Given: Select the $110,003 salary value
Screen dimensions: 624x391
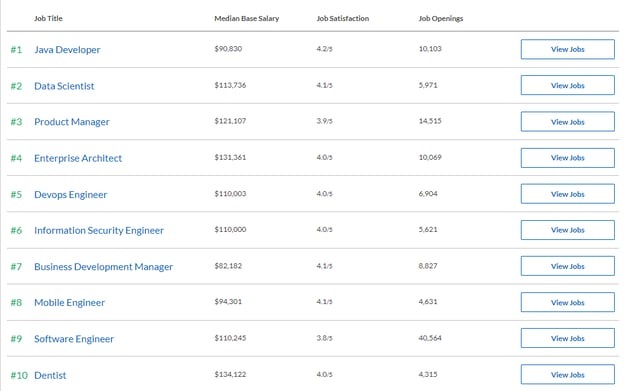Looking at the screenshot, I should [x=230, y=193].
